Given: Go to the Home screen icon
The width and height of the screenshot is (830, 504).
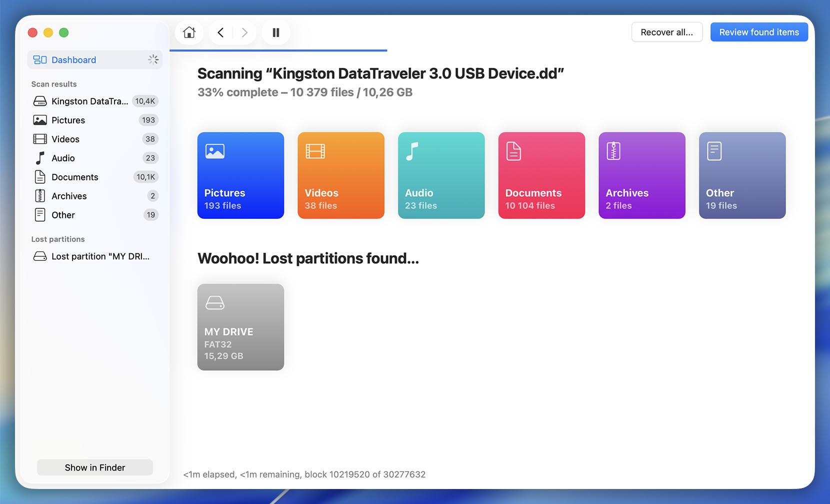Looking at the screenshot, I should tap(189, 32).
